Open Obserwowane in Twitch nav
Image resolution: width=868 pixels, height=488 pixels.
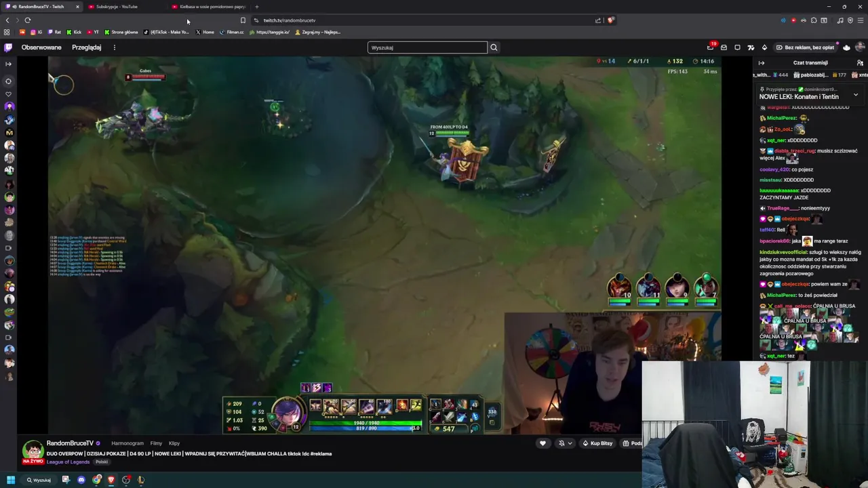pyautogui.click(x=41, y=47)
